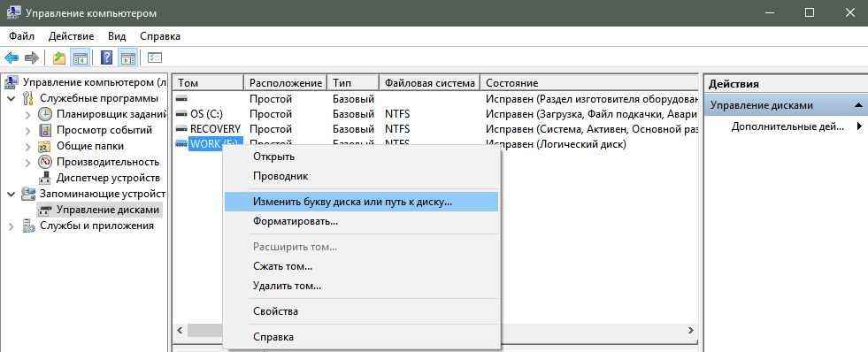This screenshot has height=352, width=868.
Task: Choose Сжать том in the context menu
Action: (362, 266)
